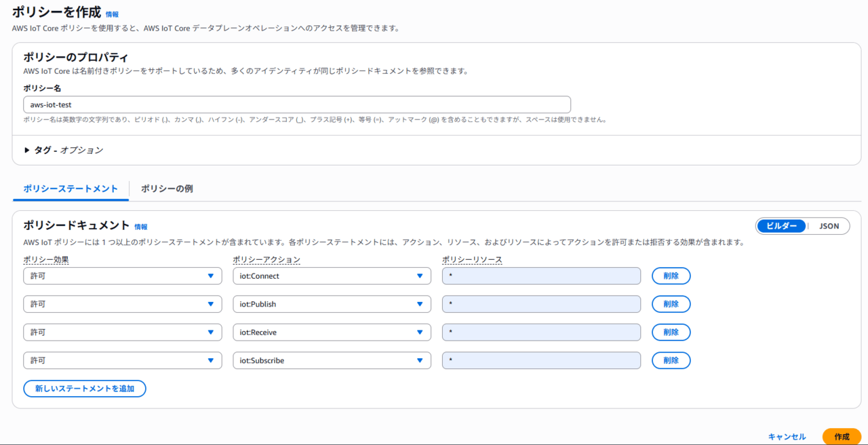Remove the iot:Receive statement
Screen dimensions: 868x445
pyautogui.click(x=671, y=332)
